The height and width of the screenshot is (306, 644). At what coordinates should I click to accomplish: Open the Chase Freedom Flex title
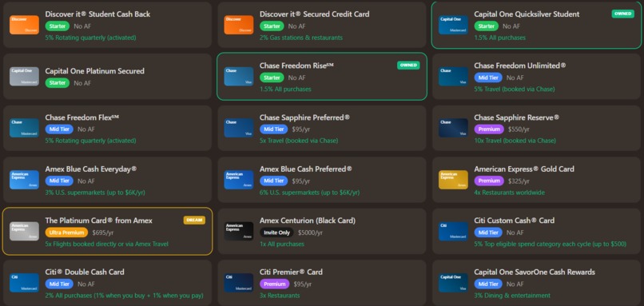click(x=82, y=117)
